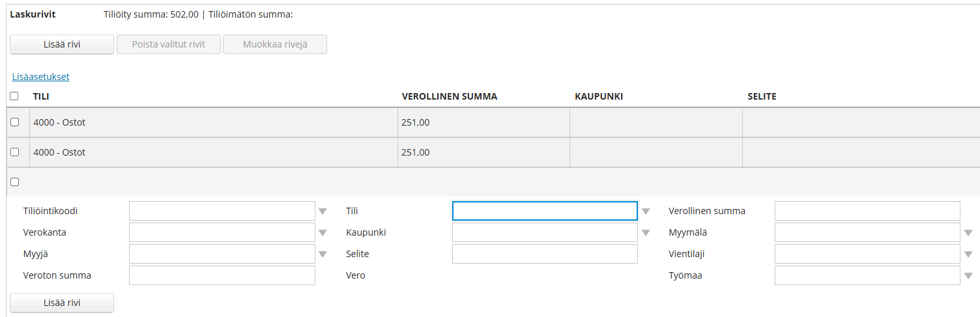Check the second 4000 - Ostot row checkbox
Screen dimensions: 980x317
pyautogui.click(x=15, y=152)
